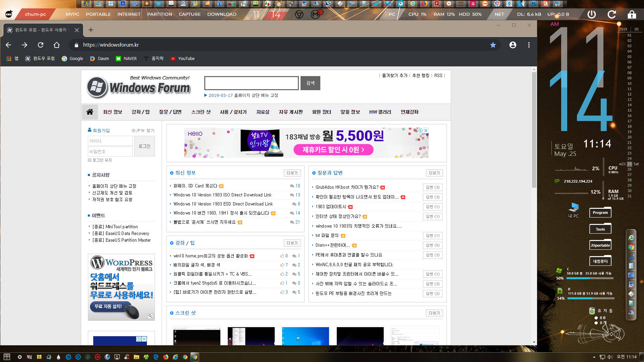Click the Internet Explorer icon in right dock

[x=631, y=238]
